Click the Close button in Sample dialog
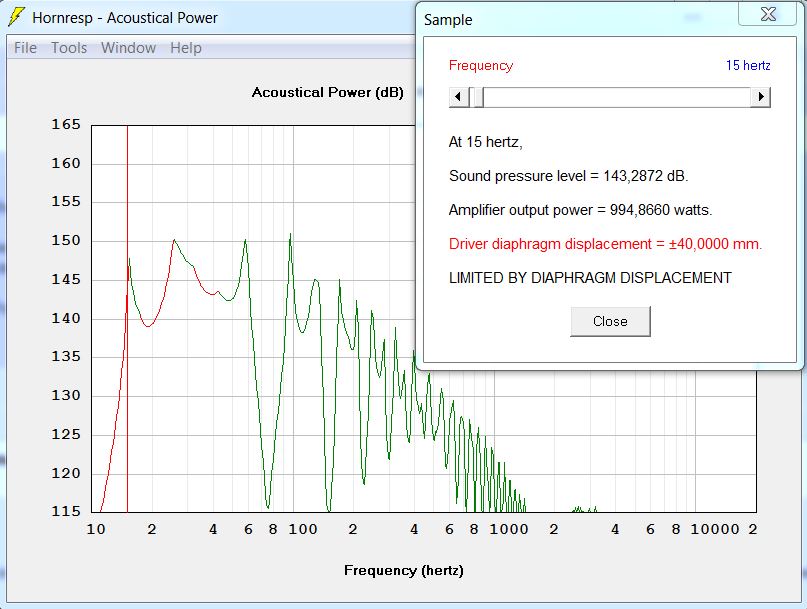This screenshot has width=807, height=609. click(x=610, y=321)
